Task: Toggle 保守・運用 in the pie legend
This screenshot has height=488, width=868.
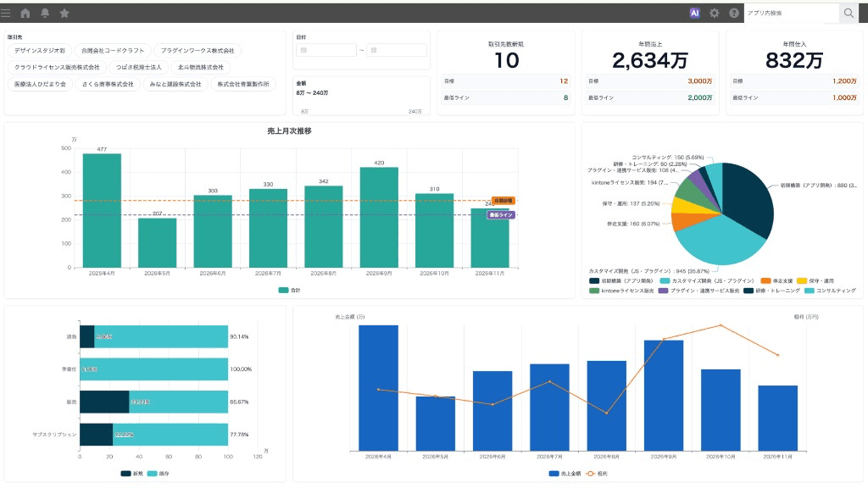Action: (815, 281)
